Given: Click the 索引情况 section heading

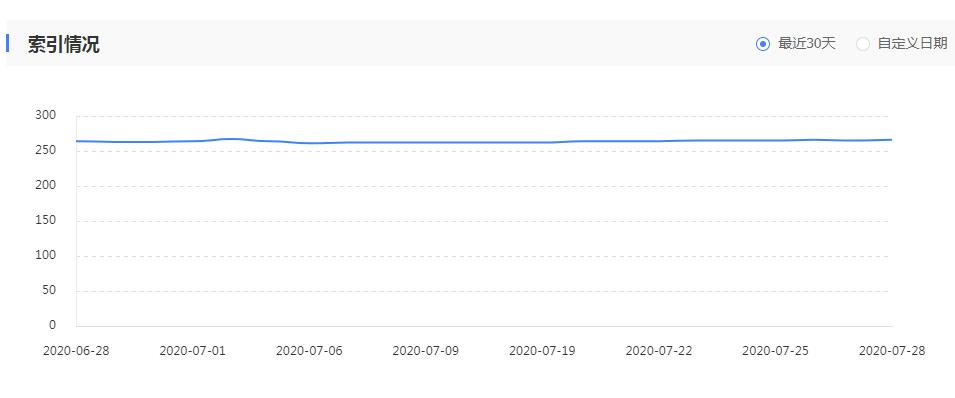Looking at the screenshot, I should pos(63,44).
